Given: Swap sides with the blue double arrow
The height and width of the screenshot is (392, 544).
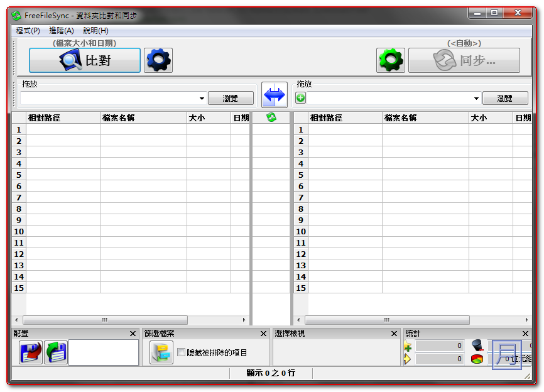Looking at the screenshot, I should pyautogui.click(x=275, y=95).
